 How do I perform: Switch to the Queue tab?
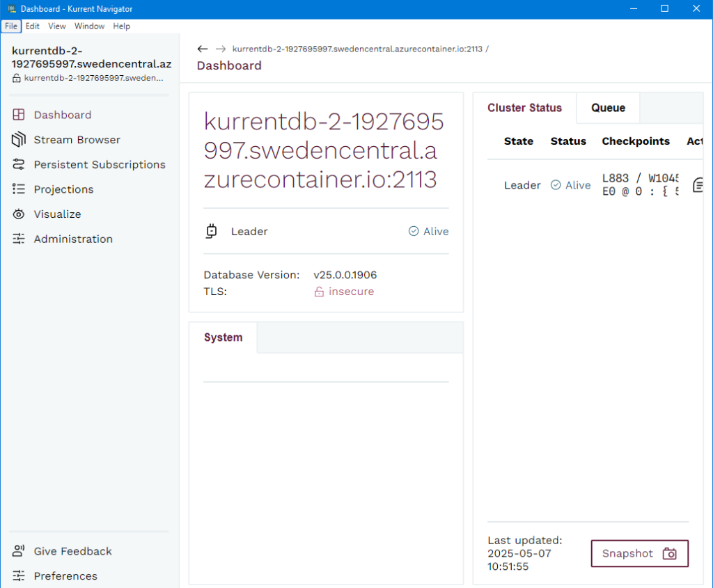(608, 108)
